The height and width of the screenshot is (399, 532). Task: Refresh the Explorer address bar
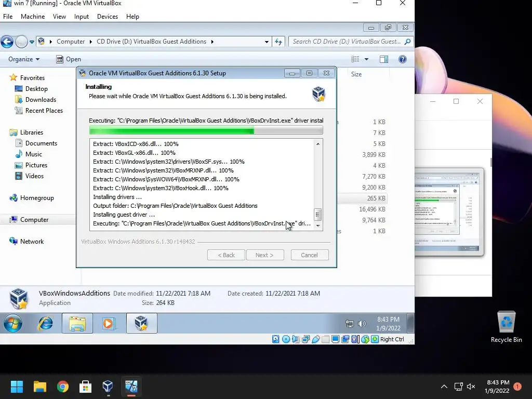(x=278, y=42)
